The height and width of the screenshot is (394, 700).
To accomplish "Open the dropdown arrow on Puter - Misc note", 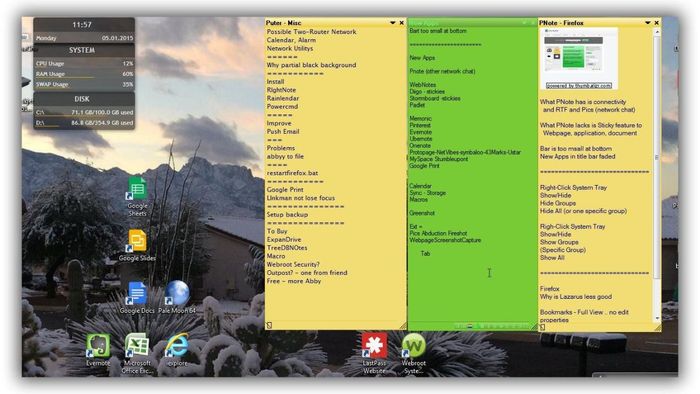I will [x=393, y=23].
